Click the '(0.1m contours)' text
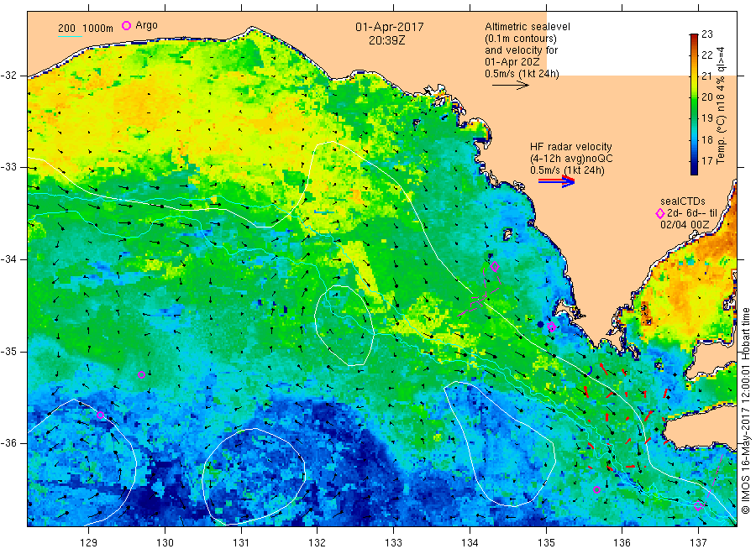This screenshot has height=554, width=756. 521,39
